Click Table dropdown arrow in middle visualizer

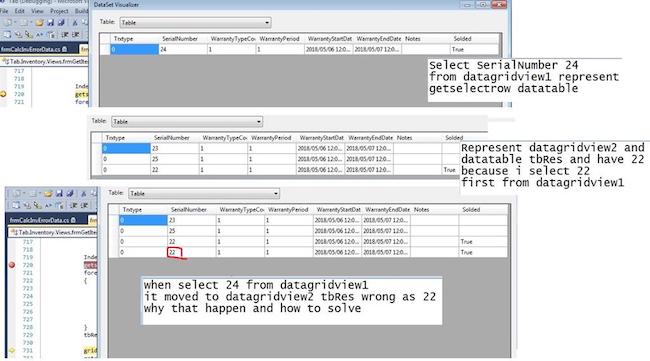pos(259,121)
